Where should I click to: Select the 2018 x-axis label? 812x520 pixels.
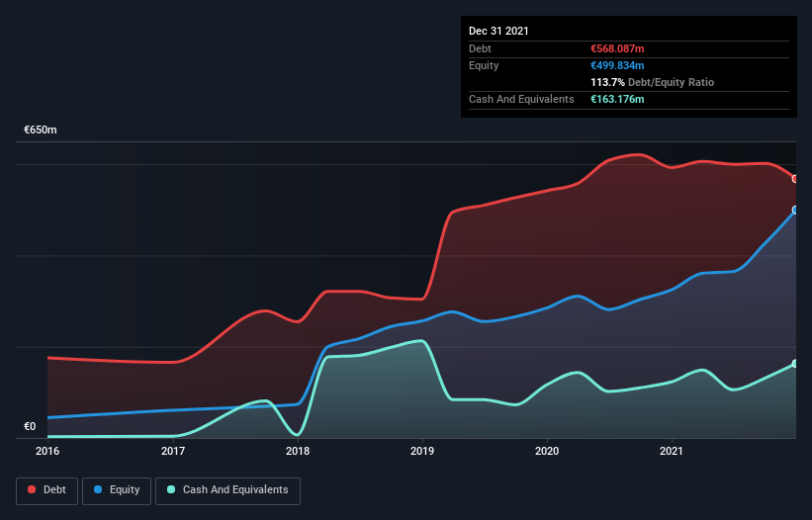[x=298, y=451]
